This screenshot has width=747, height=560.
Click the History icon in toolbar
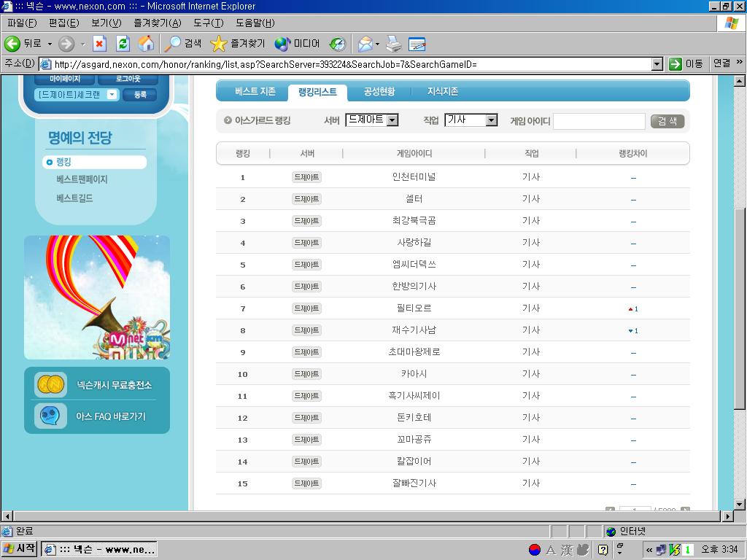tap(337, 44)
